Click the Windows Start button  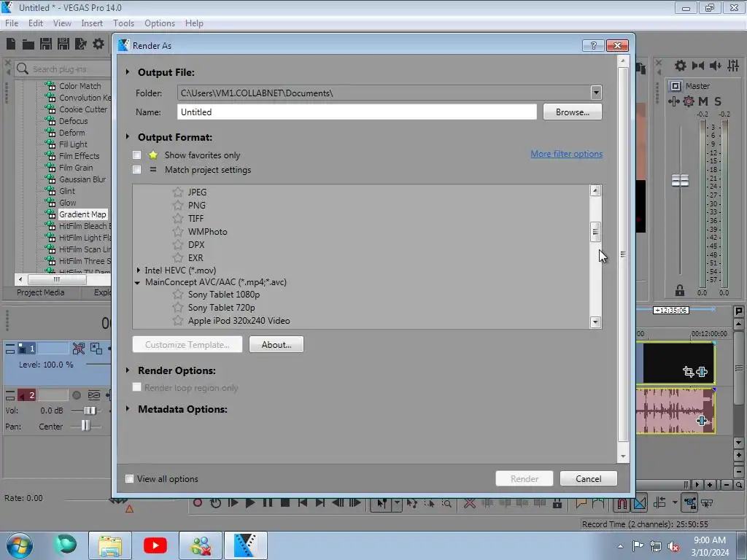pos(20,545)
